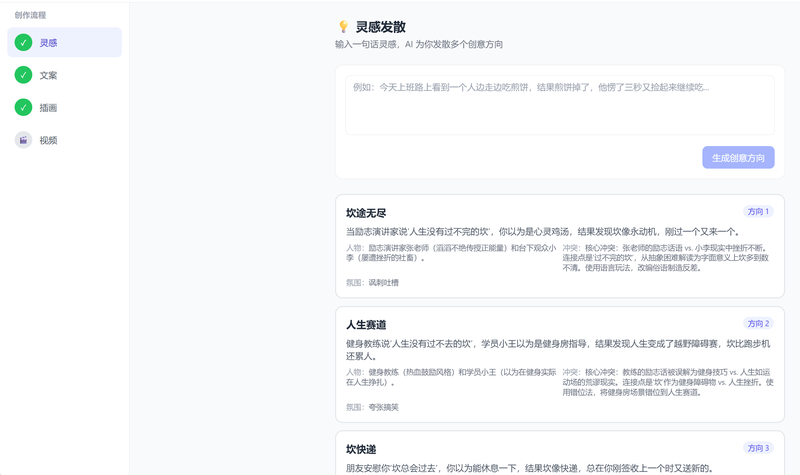Image resolution: width=800 pixels, height=475 pixels.
Task: Select the 坎途无尽 idea card title
Action: coord(366,213)
